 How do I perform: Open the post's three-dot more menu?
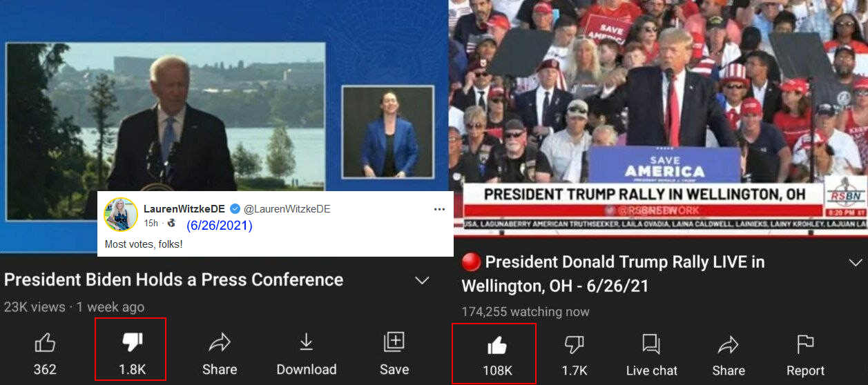pos(439,209)
